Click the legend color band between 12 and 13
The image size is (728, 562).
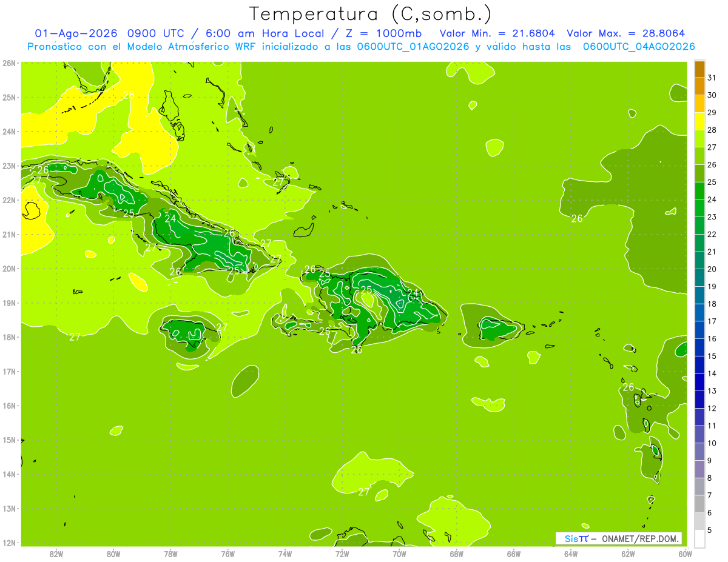coord(699,400)
